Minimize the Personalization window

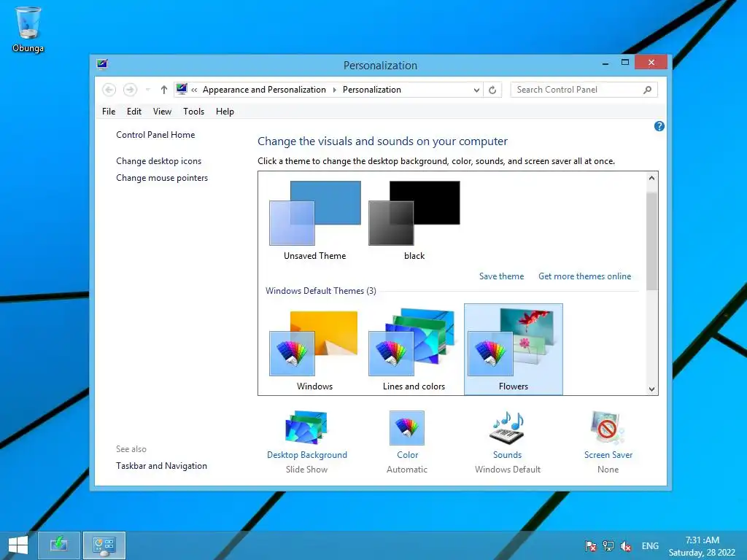(x=605, y=63)
